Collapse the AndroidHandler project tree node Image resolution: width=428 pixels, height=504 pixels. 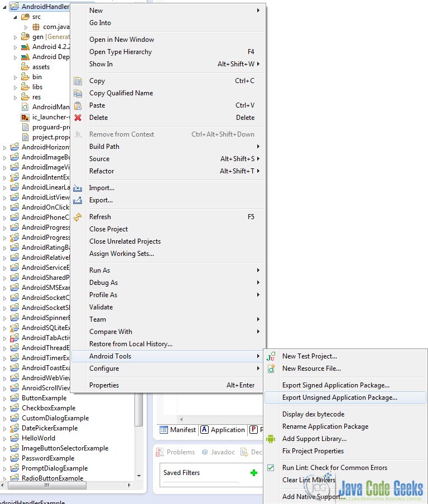[4, 7]
